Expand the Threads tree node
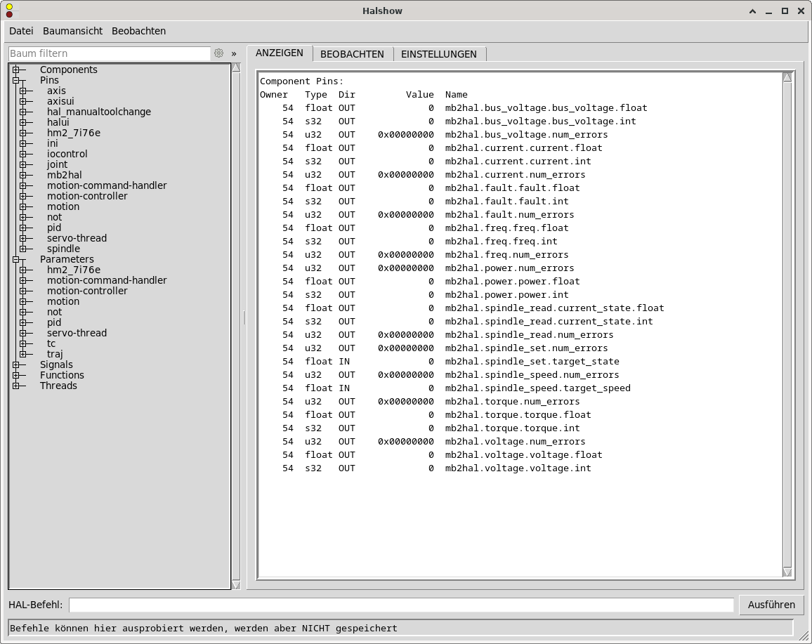Image resolution: width=812 pixels, height=644 pixels. click(x=16, y=386)
